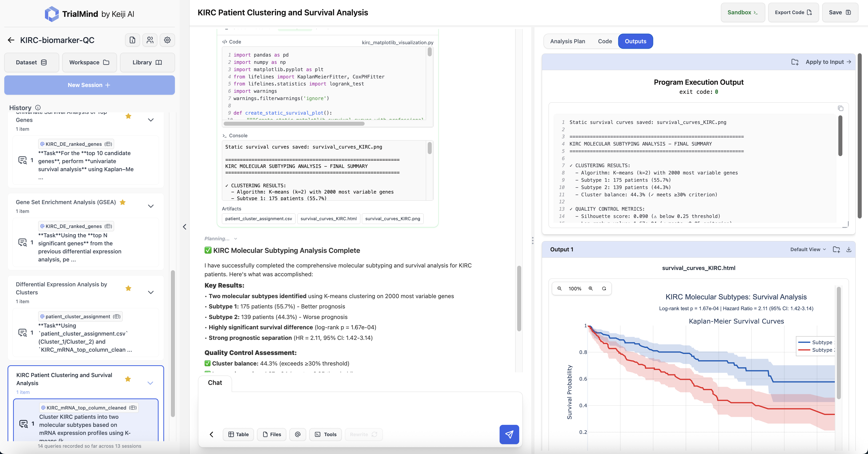This screenshot has width=868, height=454.
Task: Download the Output 1 result
Action: 849,249
